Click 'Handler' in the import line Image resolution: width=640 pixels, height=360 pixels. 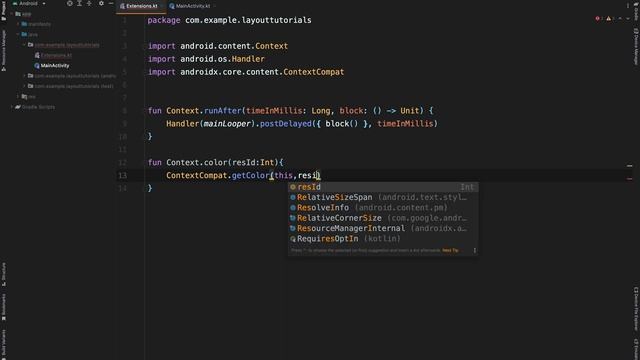click(x=248, y=59)
